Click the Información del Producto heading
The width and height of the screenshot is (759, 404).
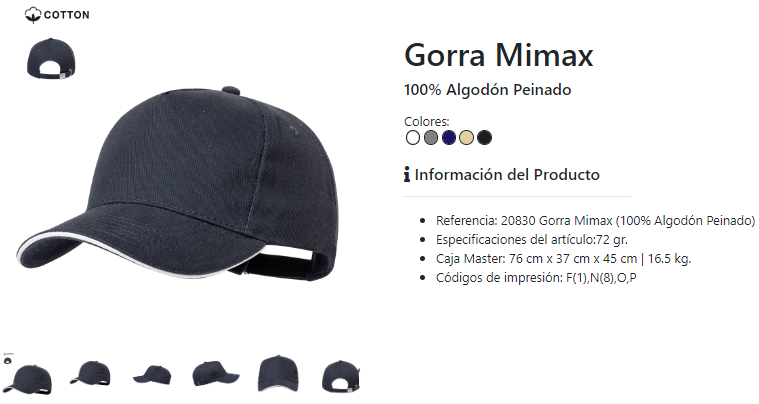(507, 175)
